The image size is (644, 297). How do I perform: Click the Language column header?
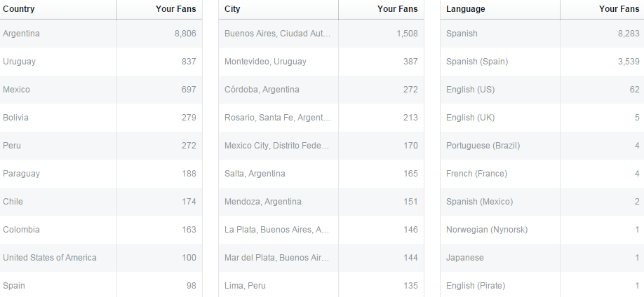point(465,9)
